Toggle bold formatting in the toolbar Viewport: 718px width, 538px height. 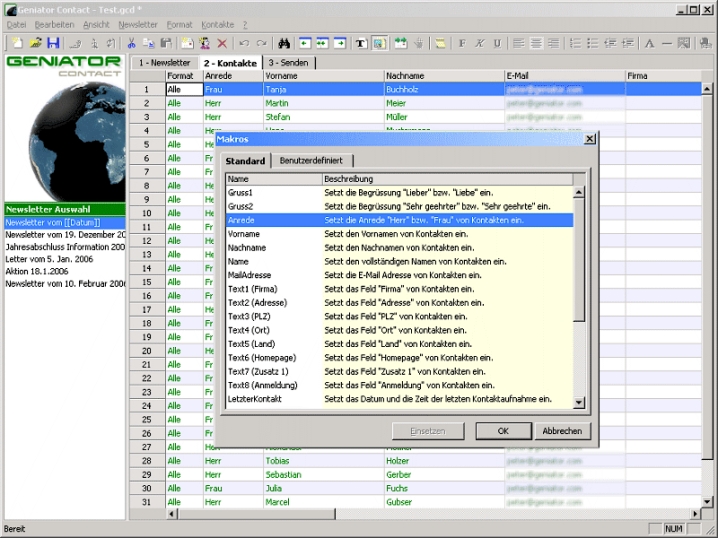(461, 44)
